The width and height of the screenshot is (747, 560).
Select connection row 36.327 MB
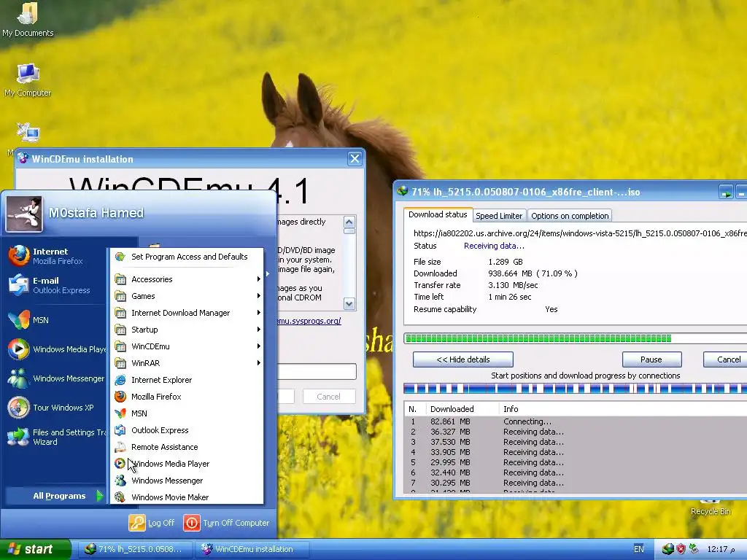coord(576,432)
